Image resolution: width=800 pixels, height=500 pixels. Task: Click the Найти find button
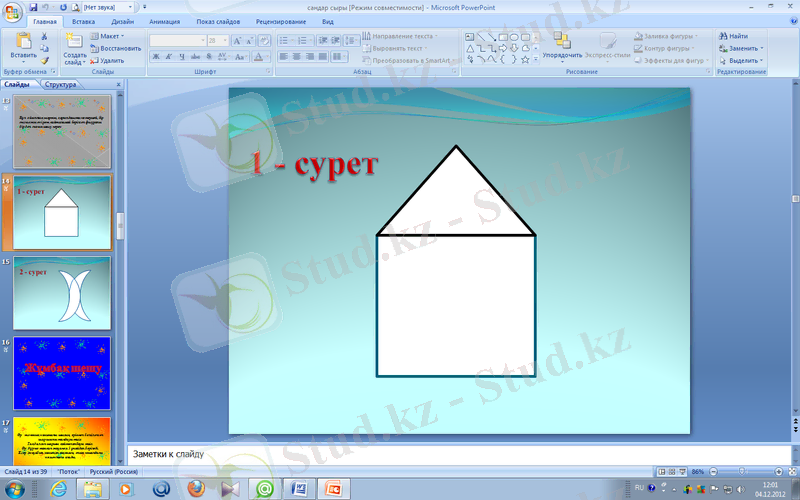pyautogui.click(x=738, y=36)
